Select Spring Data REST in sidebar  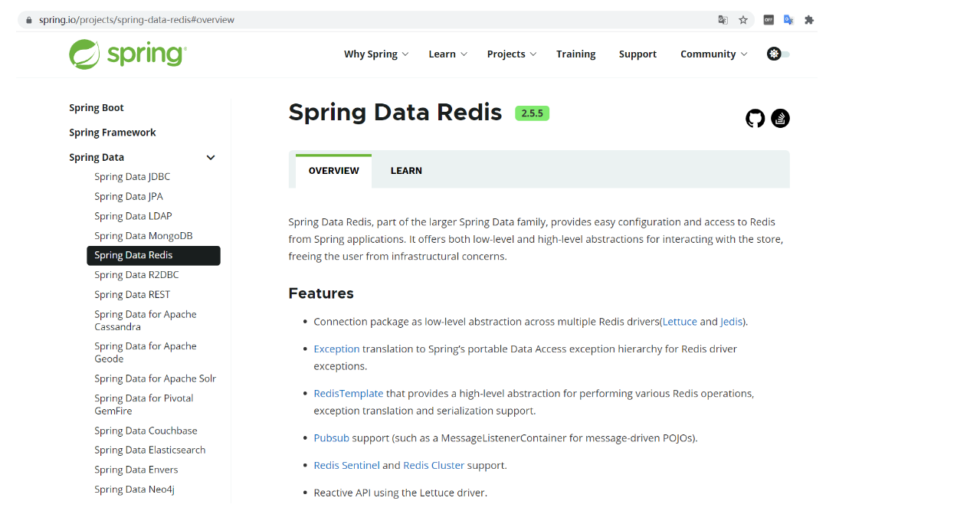133,295
